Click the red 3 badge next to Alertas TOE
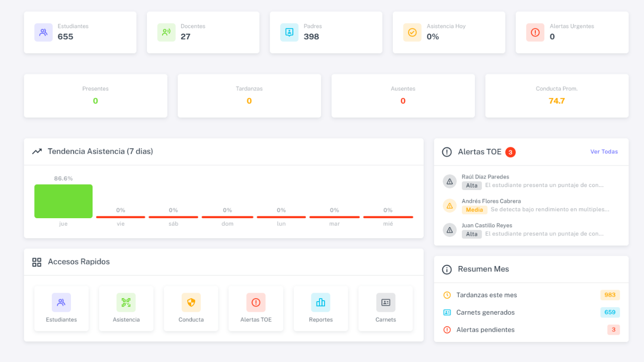Screen dimensions: 644x362 pyautogui.click(x=511, y=151)
